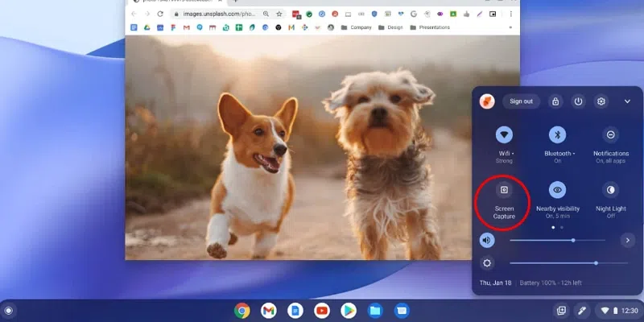Adjust the brightness slider

(x=569, y=263)
